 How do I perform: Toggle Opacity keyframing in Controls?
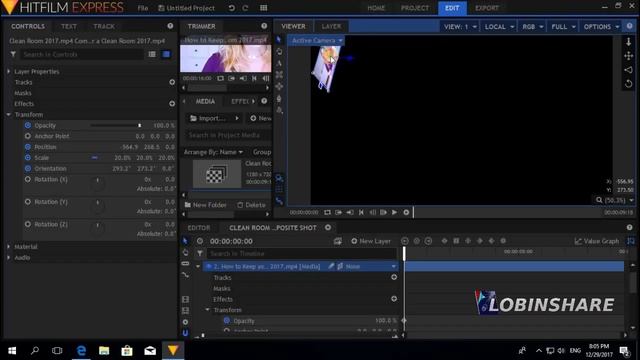point(28,125)
